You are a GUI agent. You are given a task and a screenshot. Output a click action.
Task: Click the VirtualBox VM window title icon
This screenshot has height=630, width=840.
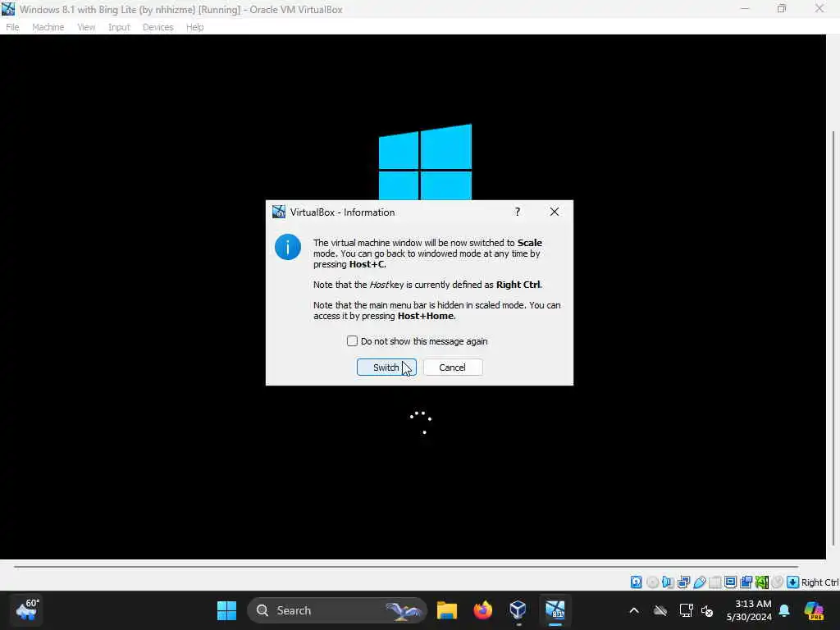click(8, 9)
